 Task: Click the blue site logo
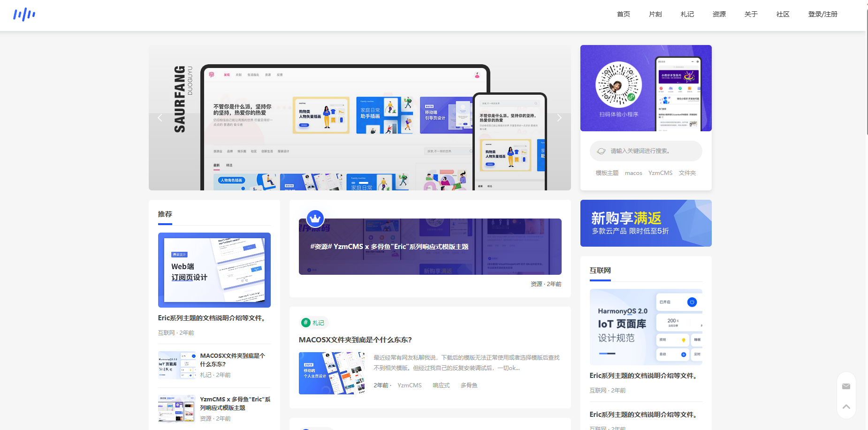click(x=24, y=15)
